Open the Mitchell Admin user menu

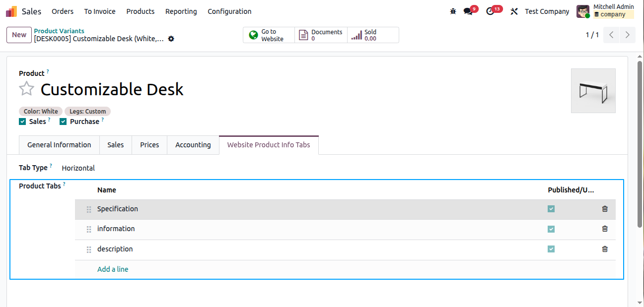tap(605, 11)
